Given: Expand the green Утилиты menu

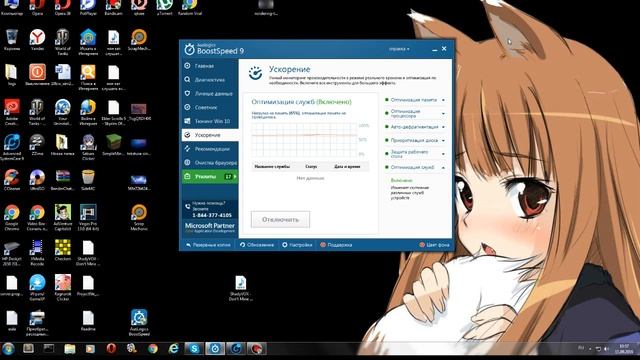Looking at the screenshot, I should click(x=209, y=177).
